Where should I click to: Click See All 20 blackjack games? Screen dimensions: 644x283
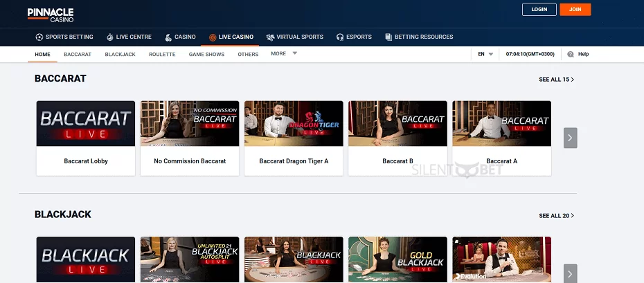pyautogui.click(x=556, y=216)
